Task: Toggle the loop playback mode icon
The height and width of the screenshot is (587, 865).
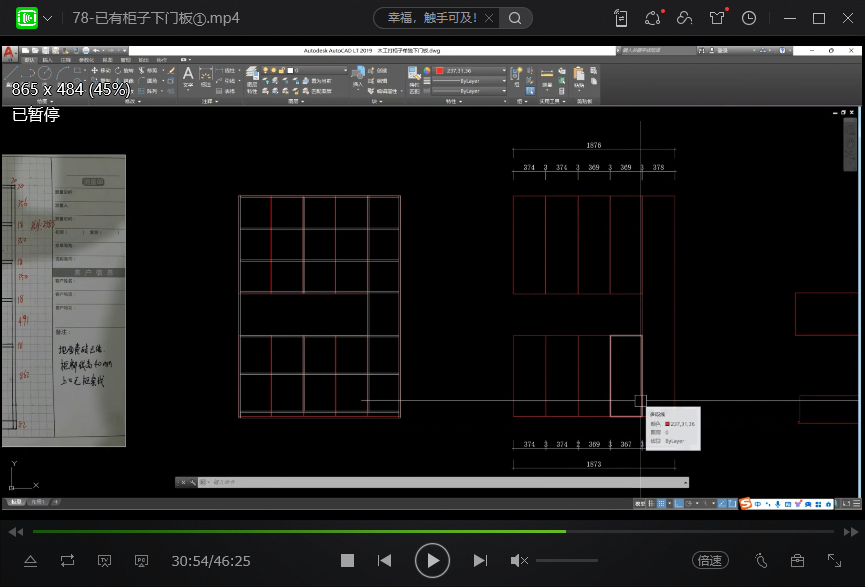Action: click(67, 561)
